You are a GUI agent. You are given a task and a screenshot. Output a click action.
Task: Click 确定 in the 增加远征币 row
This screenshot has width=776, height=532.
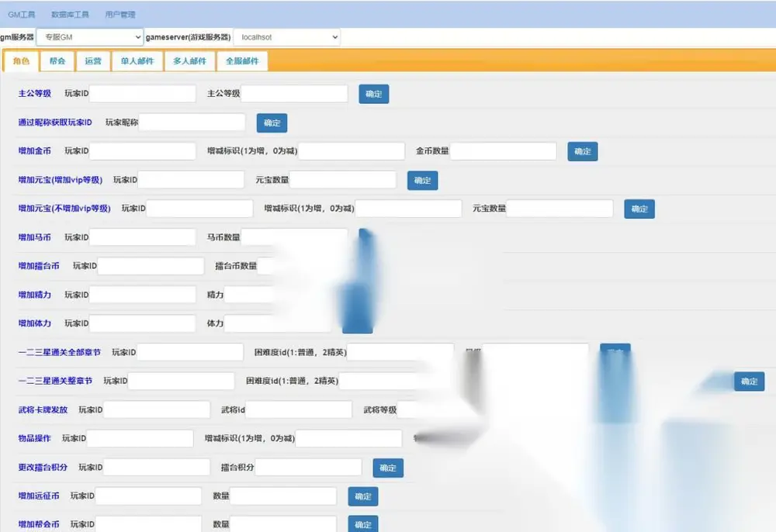pos(362,496)
